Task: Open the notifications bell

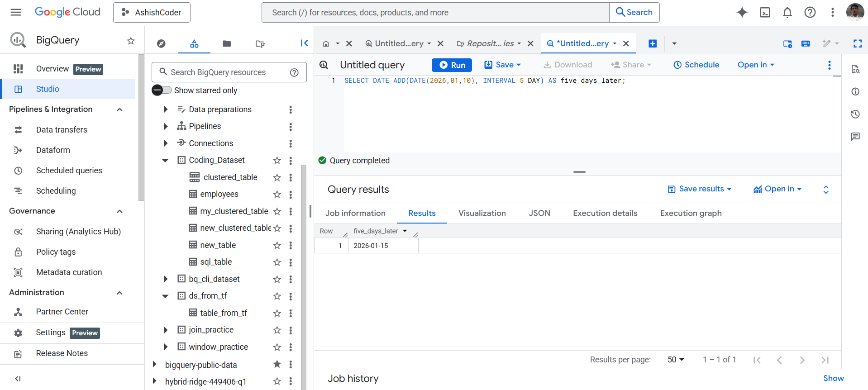Action: point(787,12)
